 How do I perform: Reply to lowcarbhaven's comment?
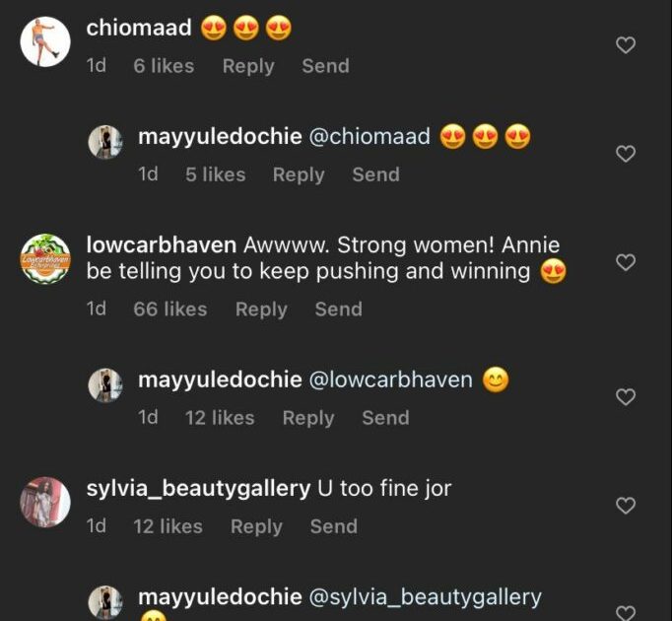(261, 309)
